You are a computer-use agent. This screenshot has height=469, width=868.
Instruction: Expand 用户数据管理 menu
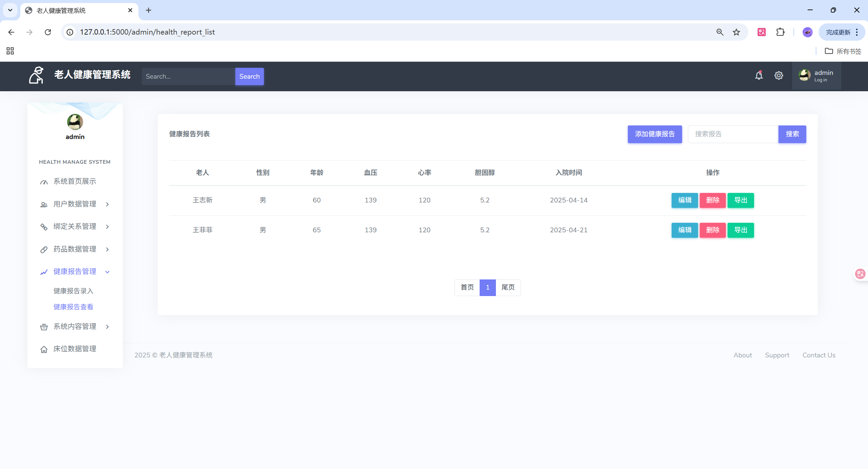point(75,204)
